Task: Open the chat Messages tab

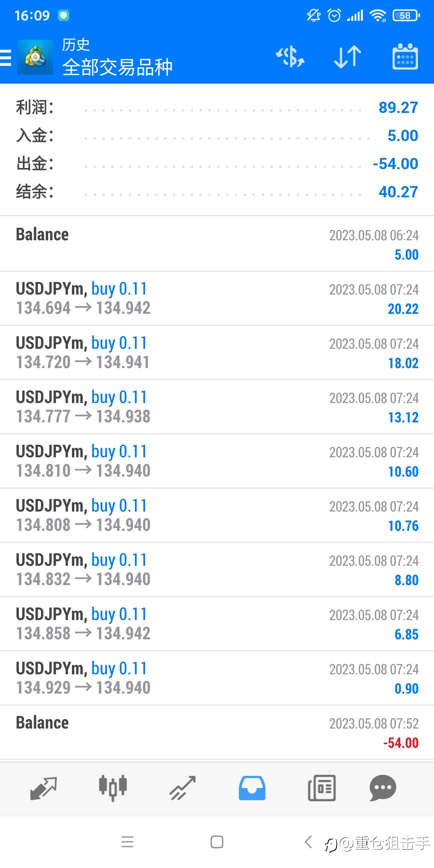Action: coord(383,788)
